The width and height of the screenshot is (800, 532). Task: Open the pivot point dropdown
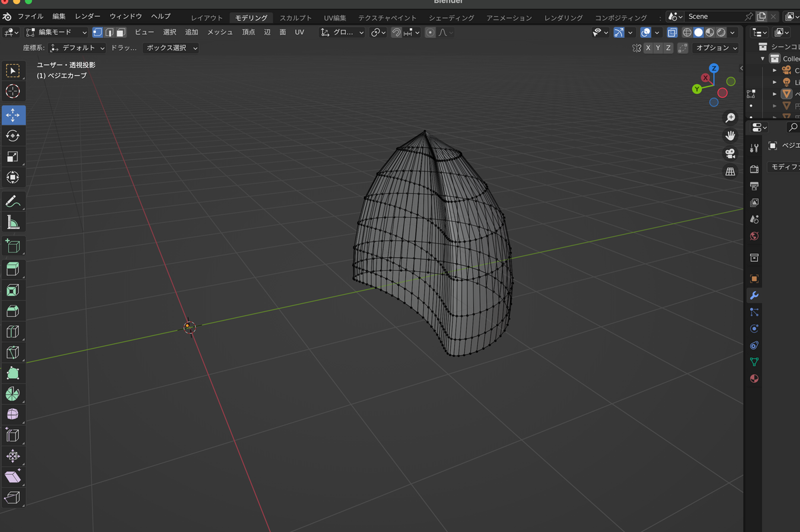[x=379, y=32]
